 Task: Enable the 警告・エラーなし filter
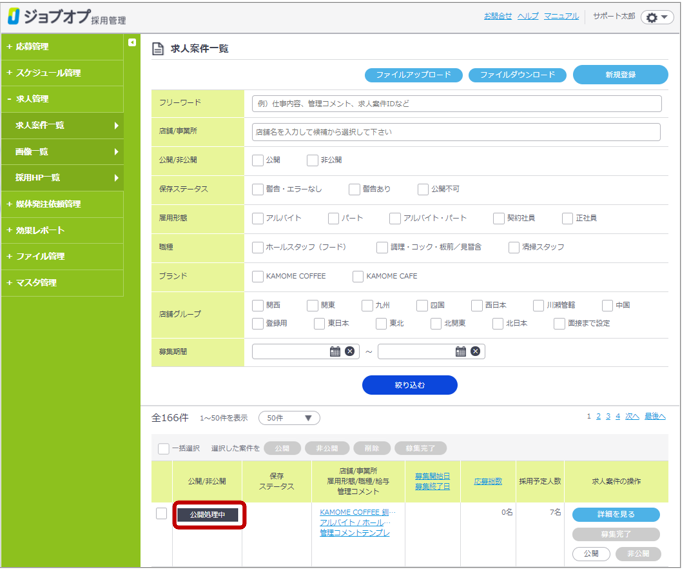(258, 189)
